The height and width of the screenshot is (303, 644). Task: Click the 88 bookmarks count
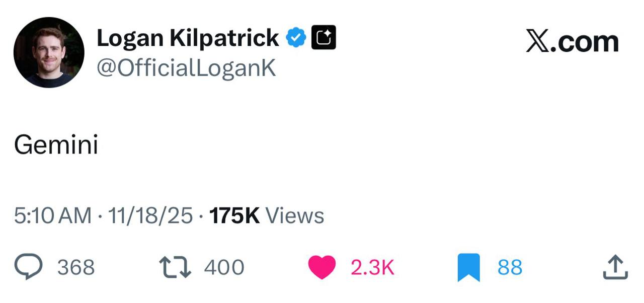[x=510, y=267]
